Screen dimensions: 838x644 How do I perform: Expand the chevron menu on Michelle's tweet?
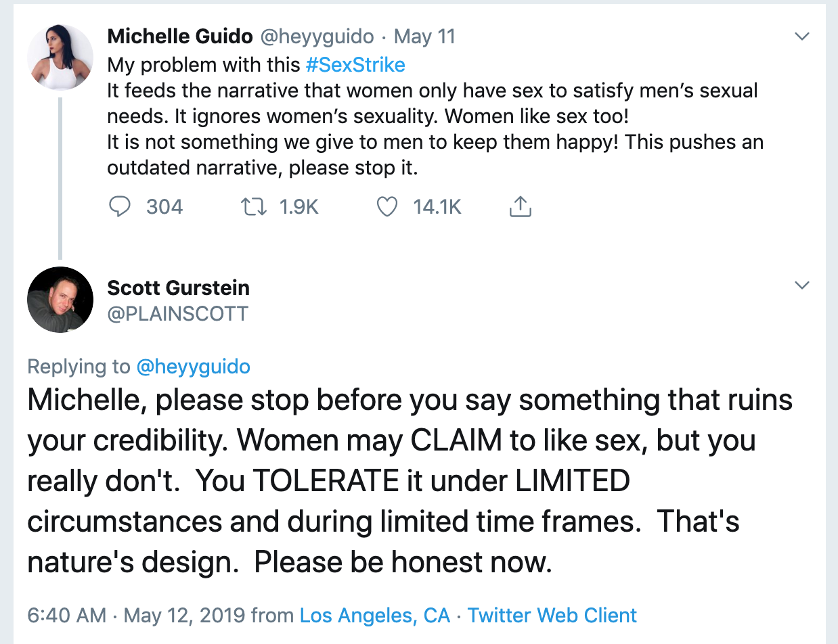801,37
